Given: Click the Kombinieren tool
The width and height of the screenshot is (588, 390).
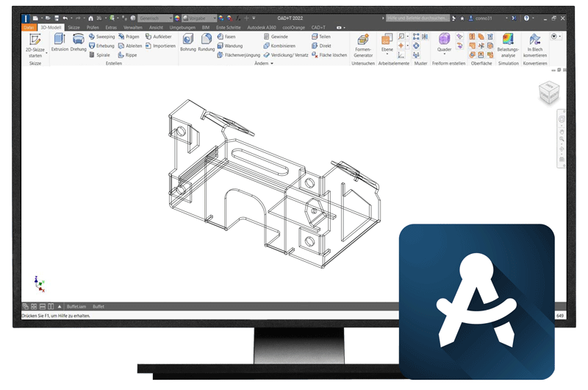Looking at the screenshot, I should [x=279, y=46].
